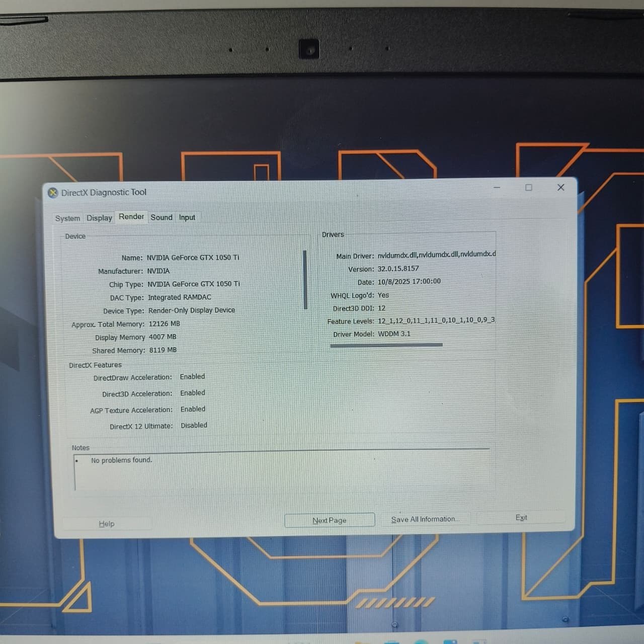Click the Main Driver nvldumdx.dll value

[437, 255]
